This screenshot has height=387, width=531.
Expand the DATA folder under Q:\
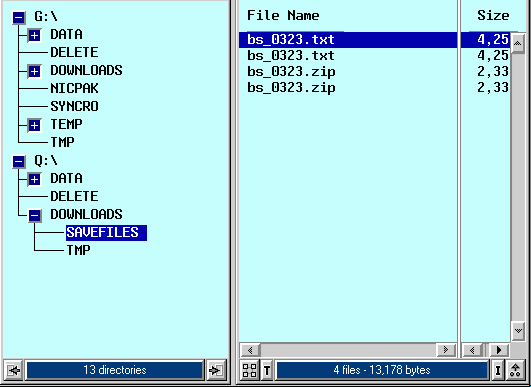pos(35,179)
